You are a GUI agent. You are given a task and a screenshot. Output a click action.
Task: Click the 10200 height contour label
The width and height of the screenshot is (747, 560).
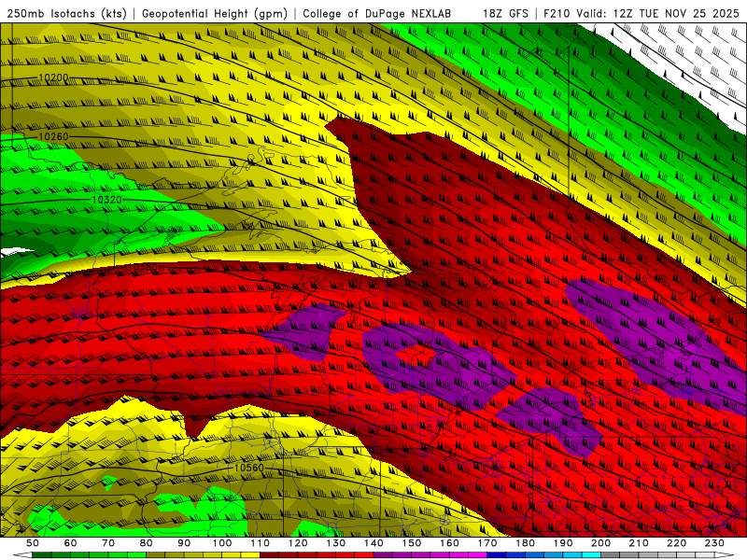53,77
